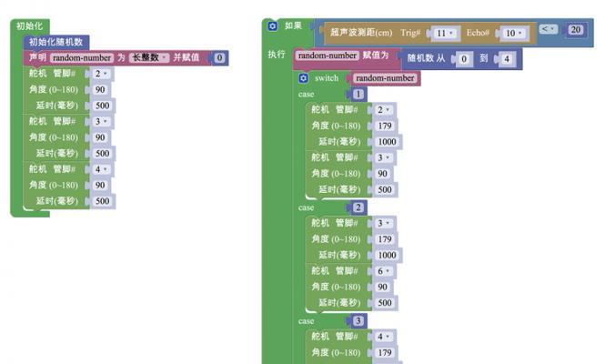Open servo pin 6 dropdown under case 2

[x=384, y=271]
